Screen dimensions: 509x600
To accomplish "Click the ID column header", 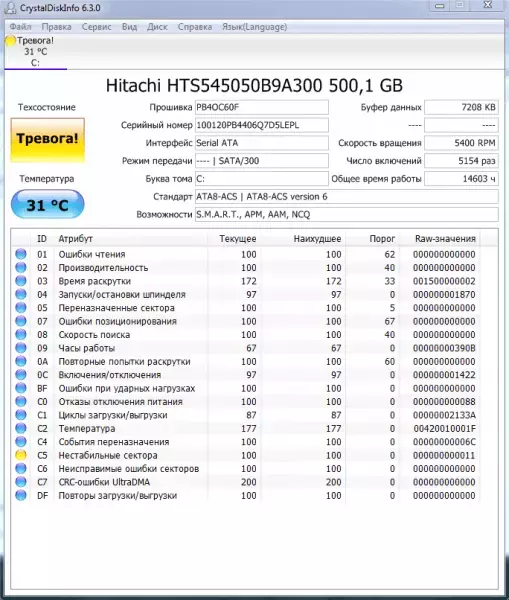I will tap(42, 239).
